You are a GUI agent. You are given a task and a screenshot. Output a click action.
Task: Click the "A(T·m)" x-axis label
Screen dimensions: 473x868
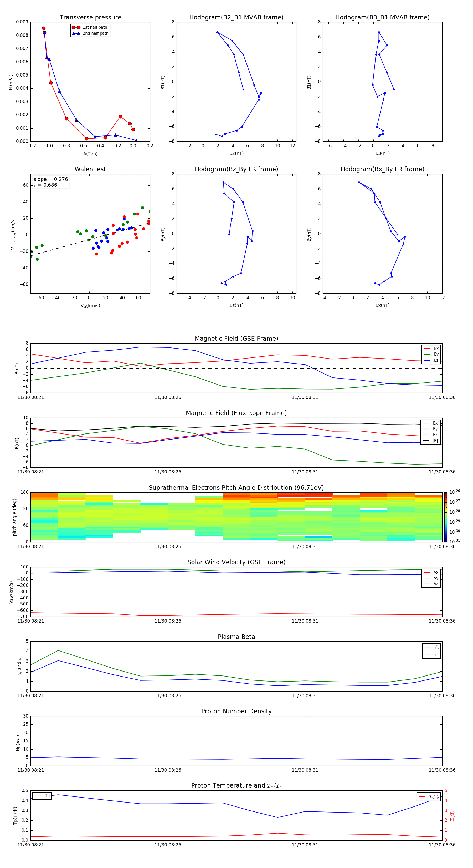[x=90, y=154]
